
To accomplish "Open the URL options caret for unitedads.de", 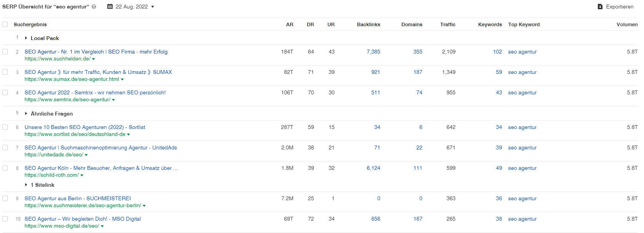I will [x=86, y=155].
